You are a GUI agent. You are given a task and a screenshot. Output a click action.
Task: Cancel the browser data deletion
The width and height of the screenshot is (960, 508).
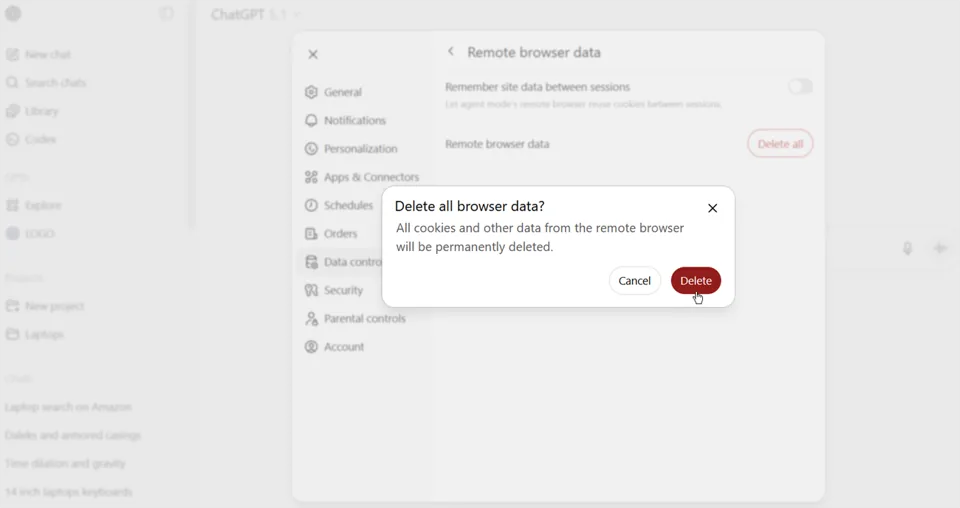(x=634, y=281)
